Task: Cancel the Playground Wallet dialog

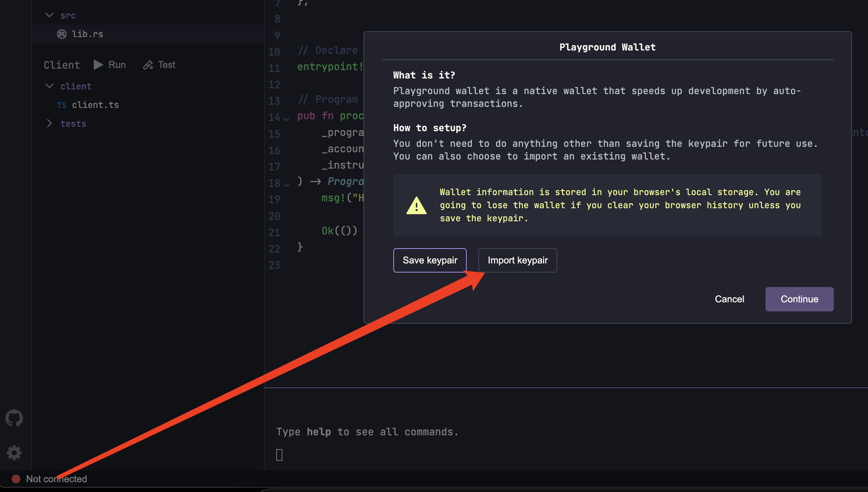Action: coord(729,299)
